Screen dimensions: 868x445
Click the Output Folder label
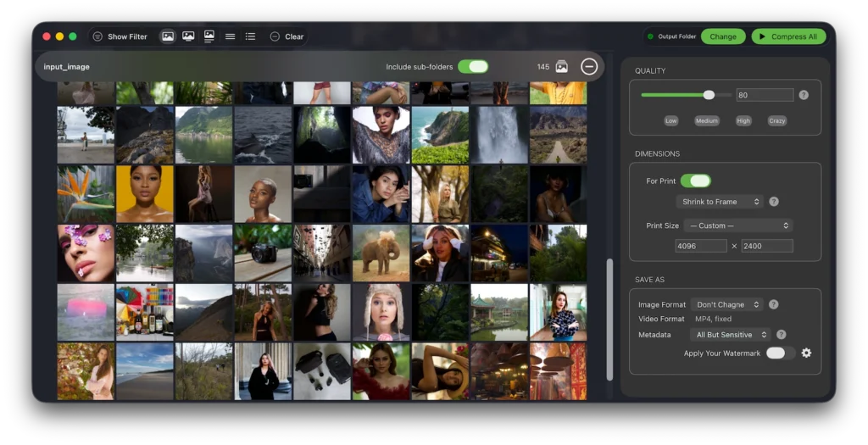click(x=677, y=36)
